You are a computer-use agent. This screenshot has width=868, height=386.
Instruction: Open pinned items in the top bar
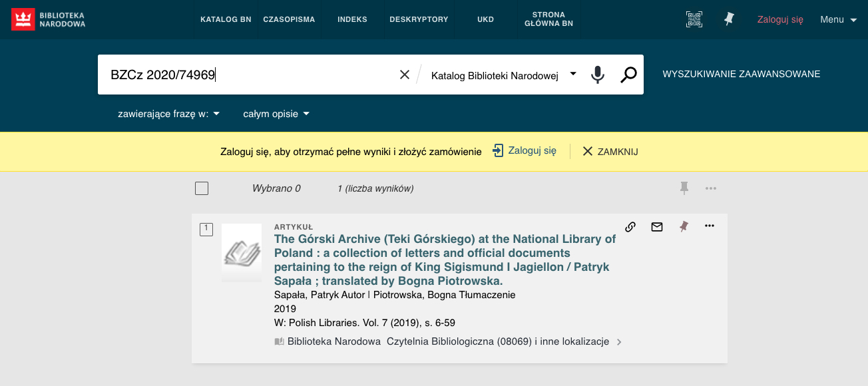729,19
